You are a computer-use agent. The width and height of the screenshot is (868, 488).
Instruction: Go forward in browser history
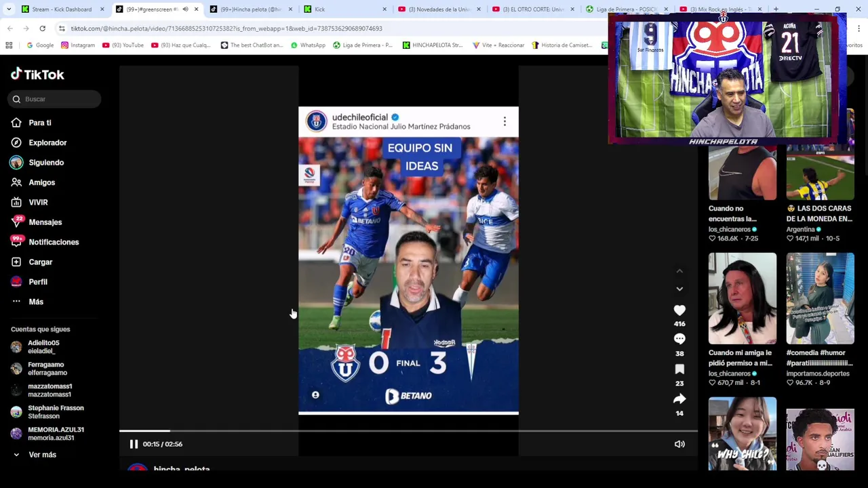[26, 28]
